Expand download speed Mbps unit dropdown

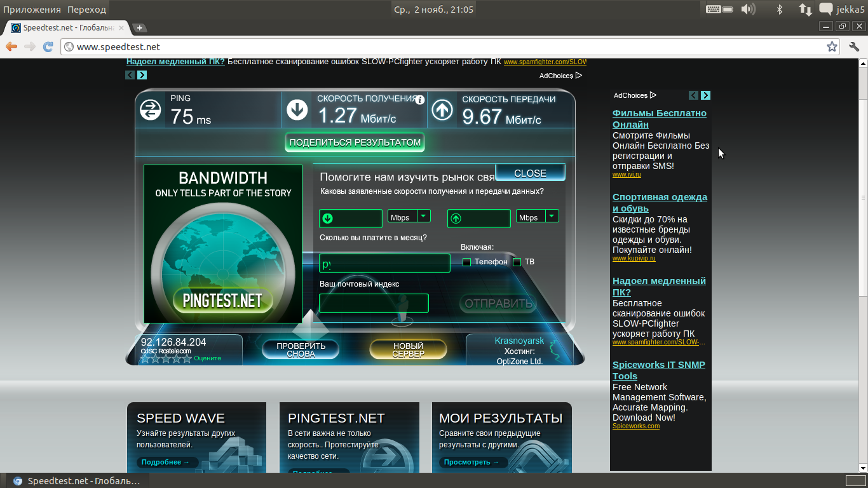pyautogui.click(x=423, y=216)
